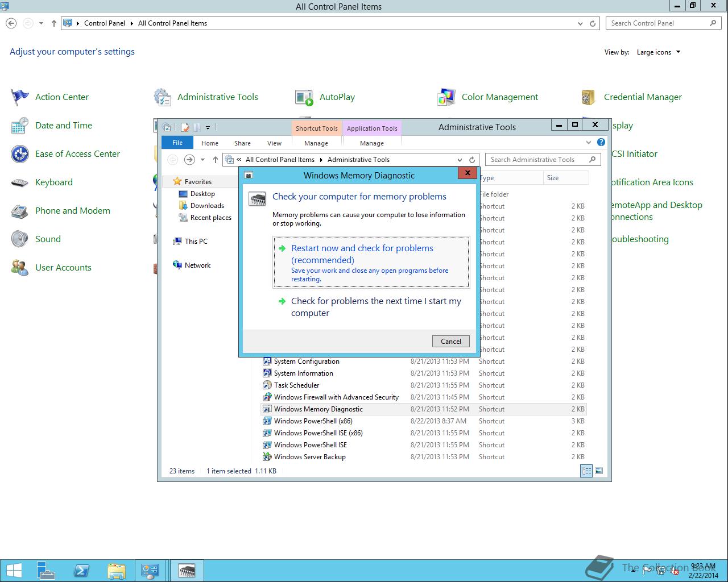Open Customize Quick Access Toolbar dropdown

208,127
